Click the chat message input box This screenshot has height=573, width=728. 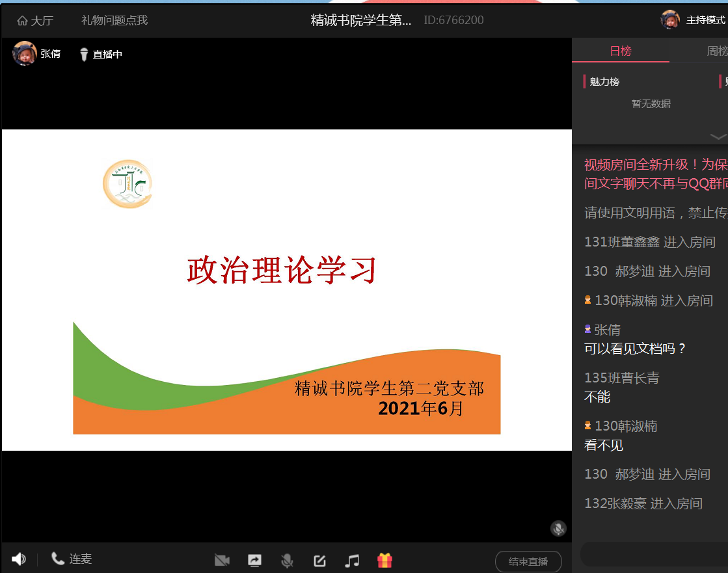pyautogui.click(x=654, y=554)
